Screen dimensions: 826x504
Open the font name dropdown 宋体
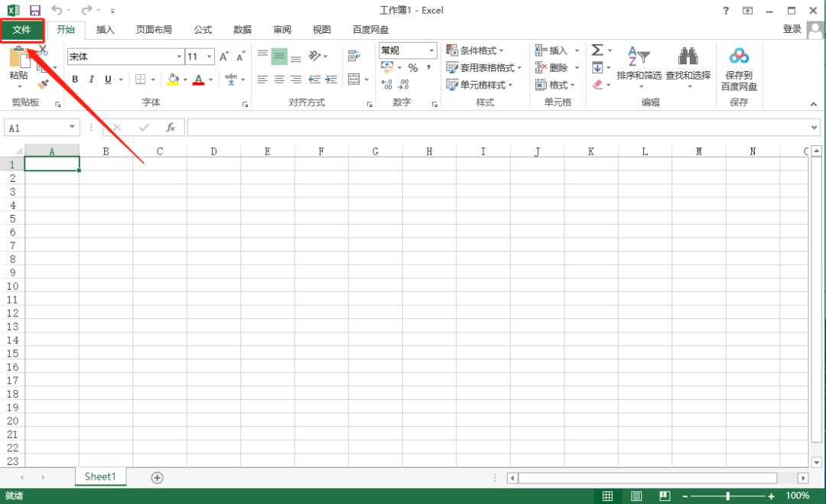tap(179, 57)
